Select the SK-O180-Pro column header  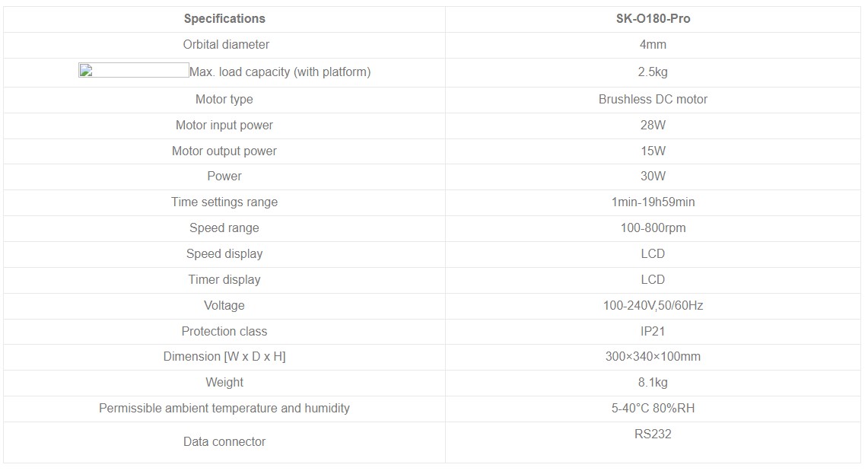click(653, 19)
